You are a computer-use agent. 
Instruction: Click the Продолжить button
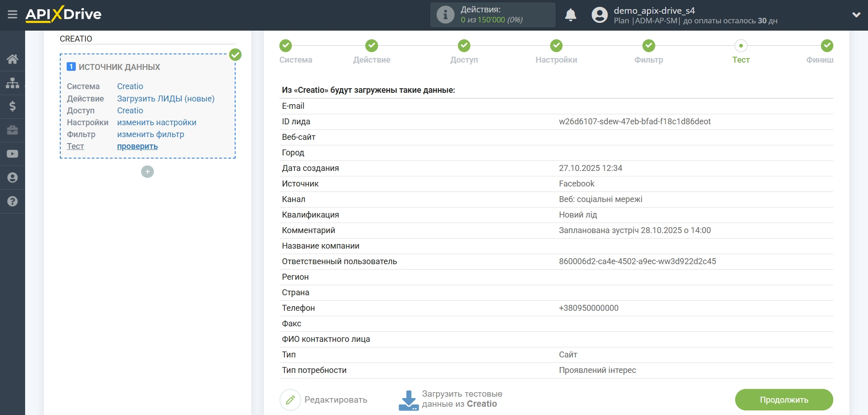[x=784, y=400]
